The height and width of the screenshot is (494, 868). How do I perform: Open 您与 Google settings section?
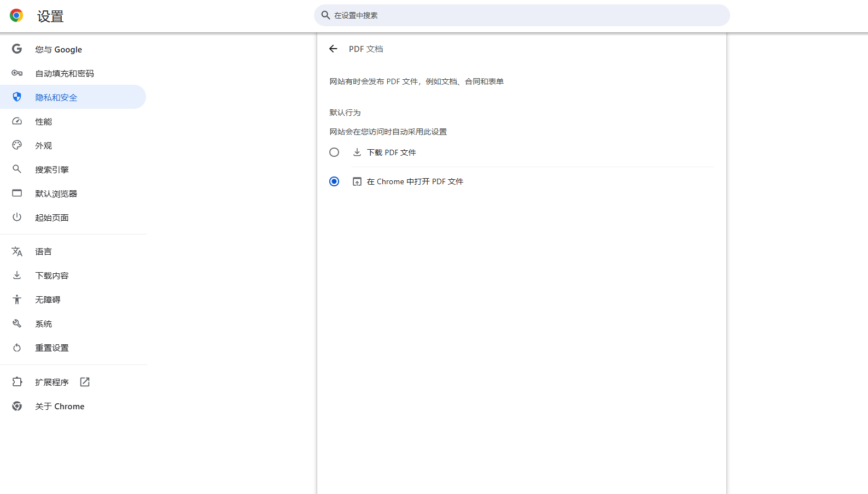pos(73,49)
